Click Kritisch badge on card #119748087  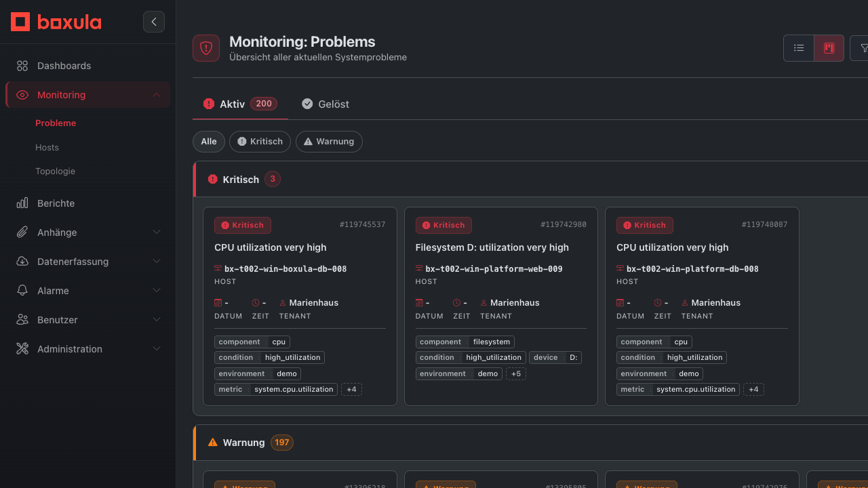(x=645, y=225)
